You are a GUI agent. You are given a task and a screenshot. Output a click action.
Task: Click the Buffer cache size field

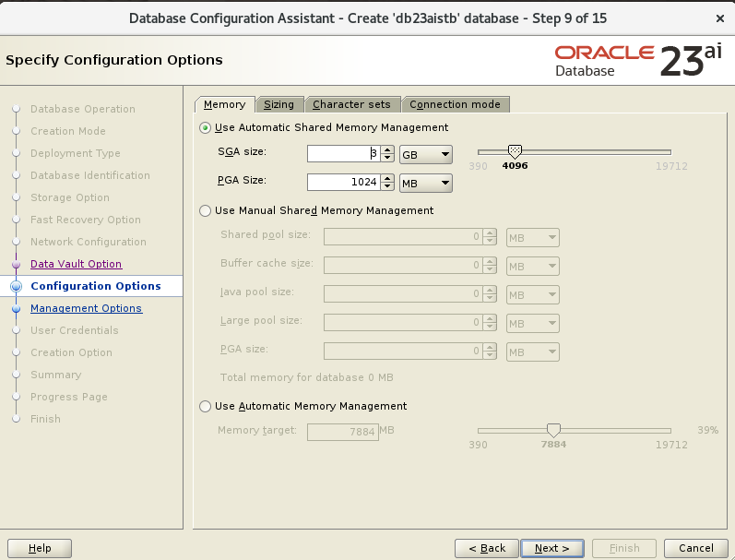click(x=403, y=266)
